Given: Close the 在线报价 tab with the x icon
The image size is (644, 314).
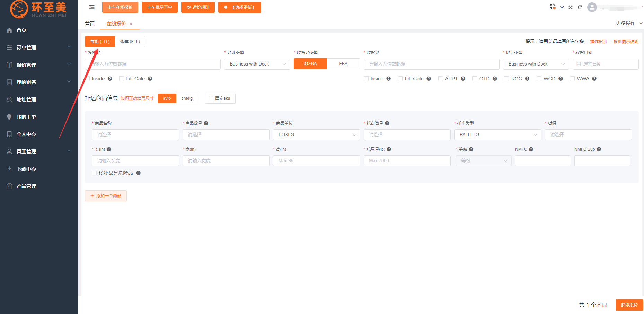Looking at the screenshot, I should point(131,24).
